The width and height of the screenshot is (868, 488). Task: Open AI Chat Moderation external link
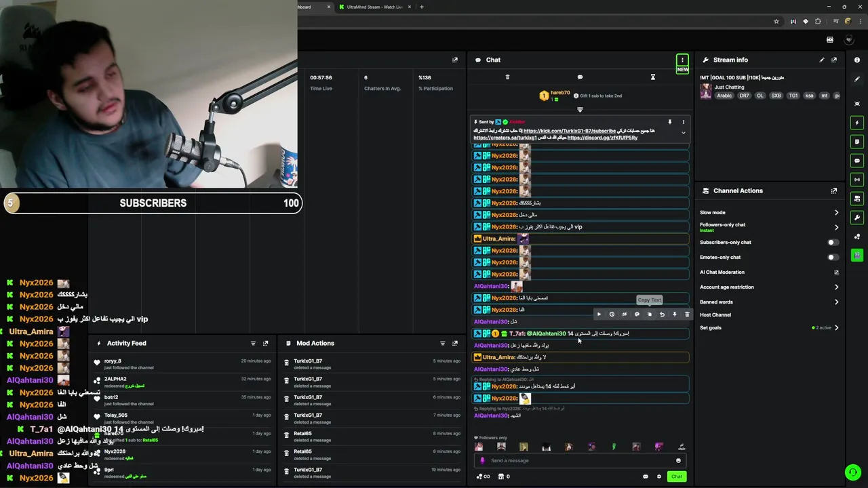(x=836, y=272)
